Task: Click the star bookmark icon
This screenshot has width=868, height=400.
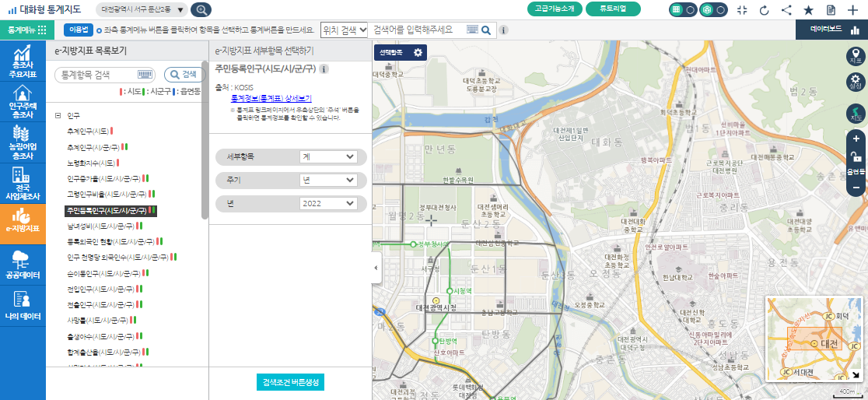Action: (808, 10)
